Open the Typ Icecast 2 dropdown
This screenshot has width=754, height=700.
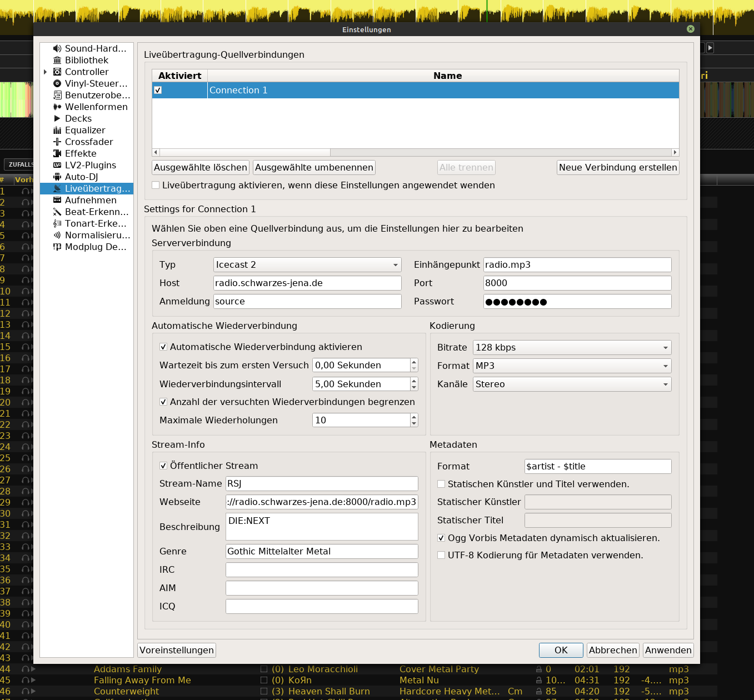tap(307, 265)
